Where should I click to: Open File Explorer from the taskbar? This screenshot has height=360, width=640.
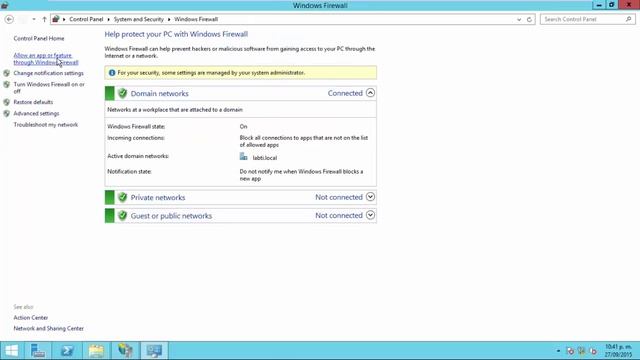96,351
